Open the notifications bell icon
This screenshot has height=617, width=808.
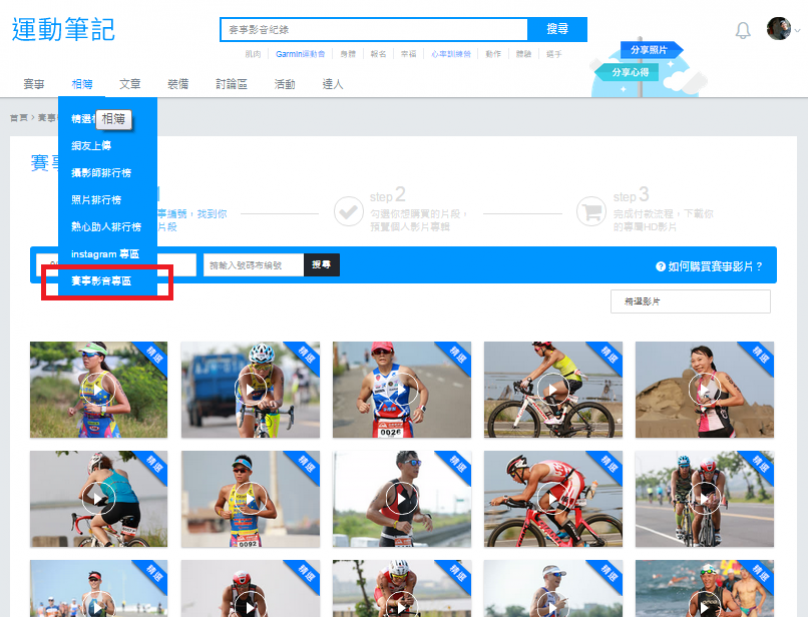[x=743, y=30]
